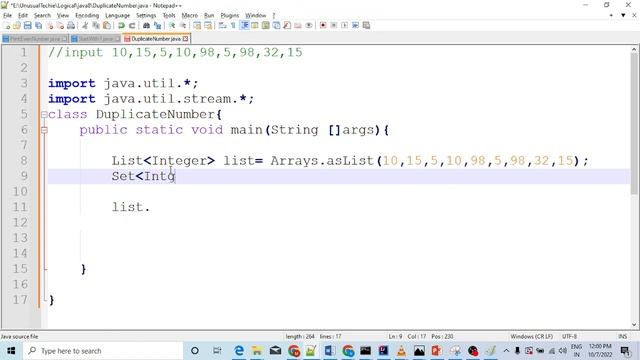Click the text 'list.' on line 11

(131, 207)
